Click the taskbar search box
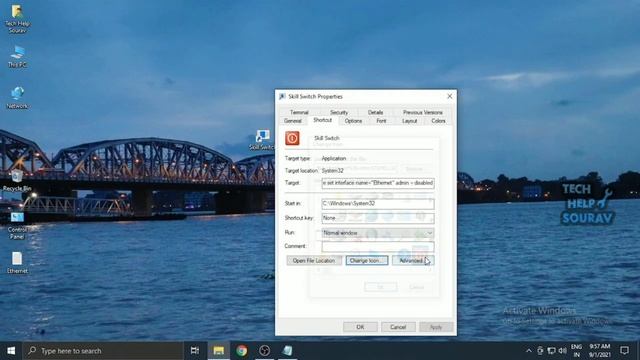640x360 pixels. pos(103,351)
